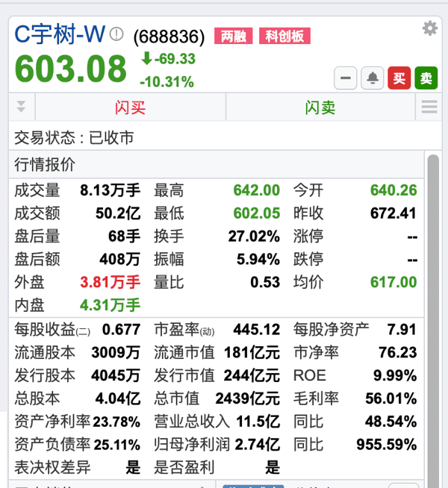Click the 总市值 value 2439亿元

coord(248,398)
